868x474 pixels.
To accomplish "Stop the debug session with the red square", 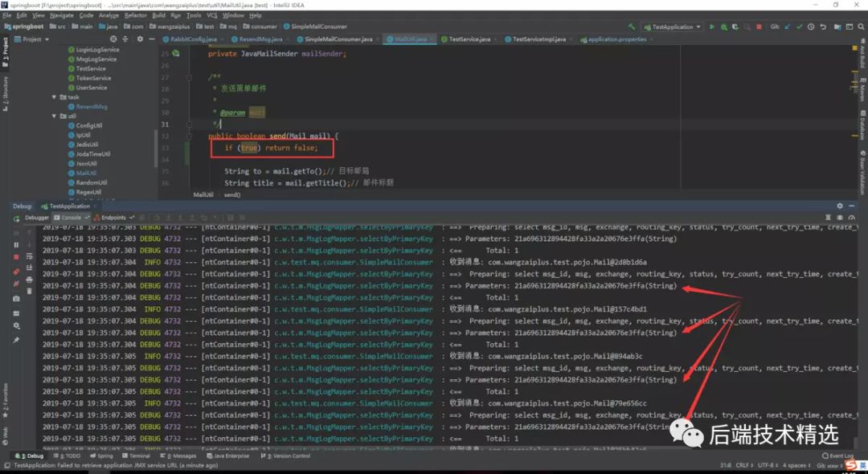I will tap(16, 257).
